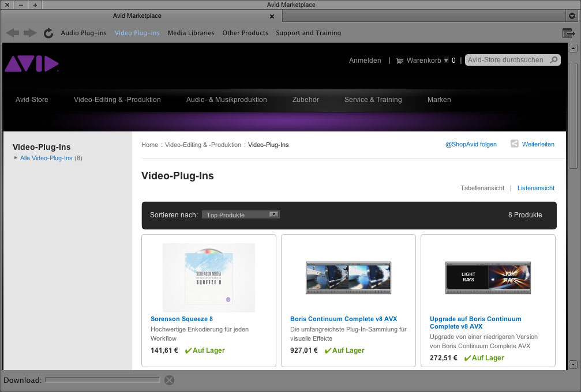Open Video-Editing & -Produktion menu
This screenshot has height=392, width=581.
[117, 100]
